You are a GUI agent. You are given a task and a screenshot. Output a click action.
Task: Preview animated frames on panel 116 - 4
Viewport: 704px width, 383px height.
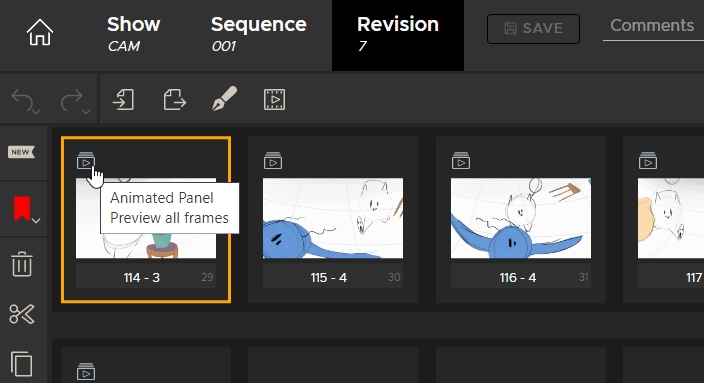[461, 161]
